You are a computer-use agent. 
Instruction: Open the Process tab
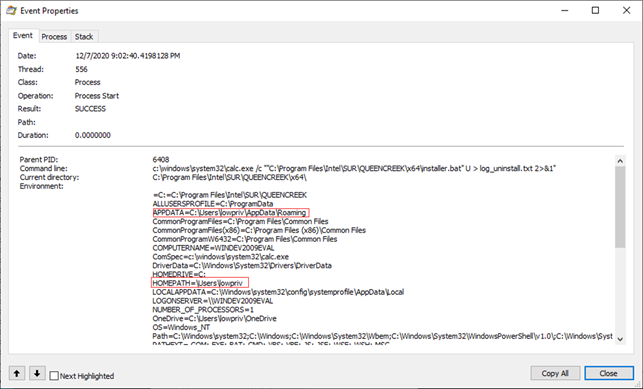tap(54, 37)
